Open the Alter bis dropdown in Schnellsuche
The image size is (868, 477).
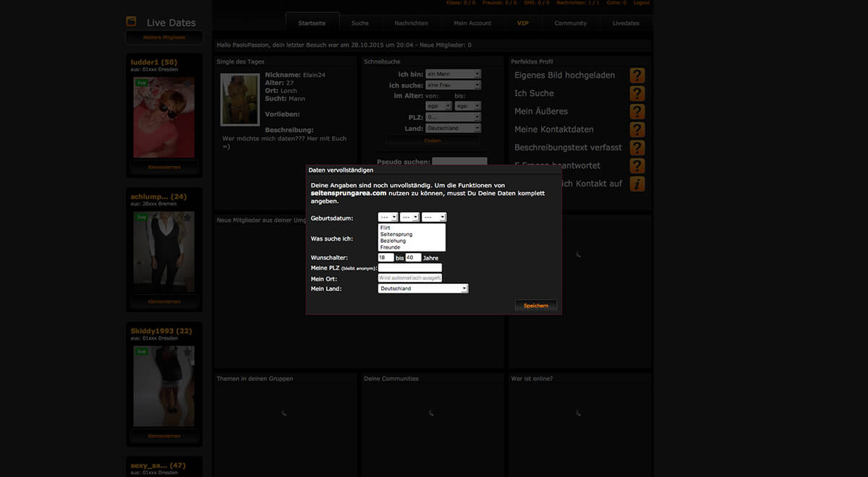[467, 106]
